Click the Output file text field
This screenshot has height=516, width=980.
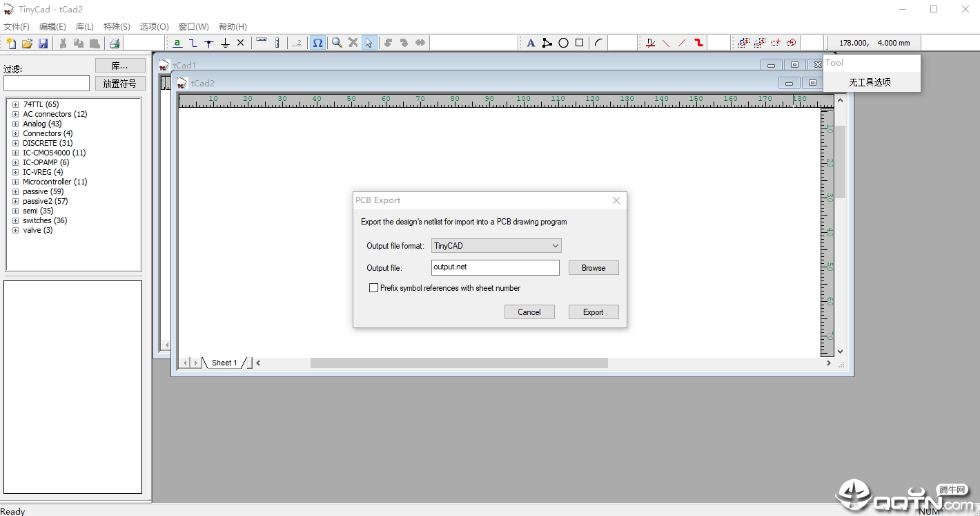click(x=496, y=267)
